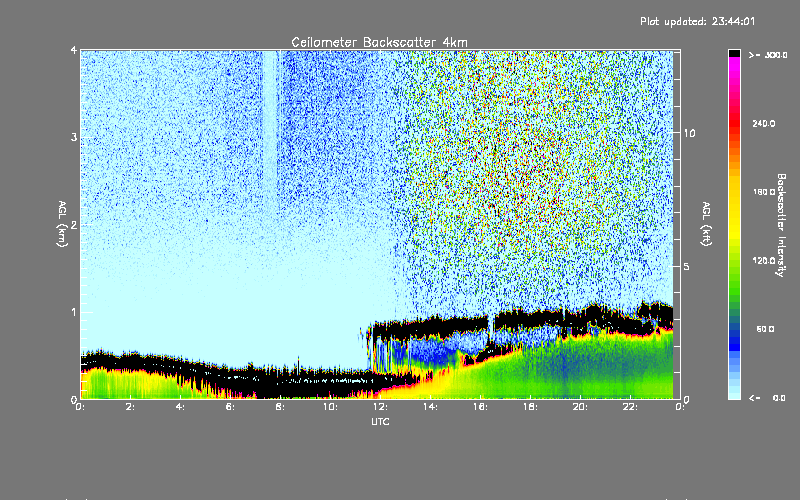Click the '<= 0.0' colorbar minimum label
800x500 pixels.
[767, 398]
